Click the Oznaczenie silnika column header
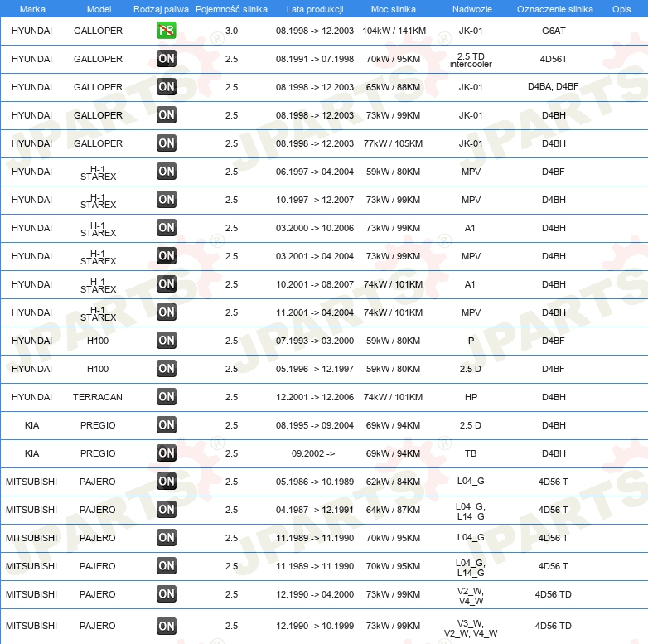This screenshot has height=644, width=648. [554, 9]
